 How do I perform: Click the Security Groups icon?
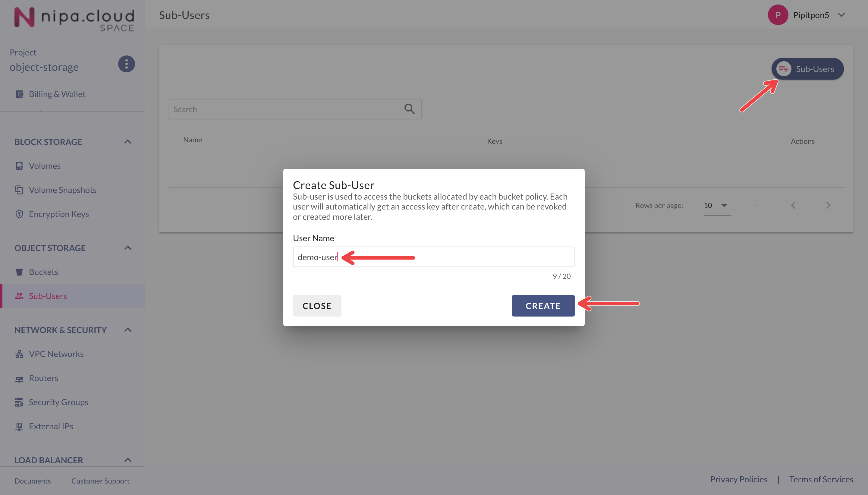19,402
